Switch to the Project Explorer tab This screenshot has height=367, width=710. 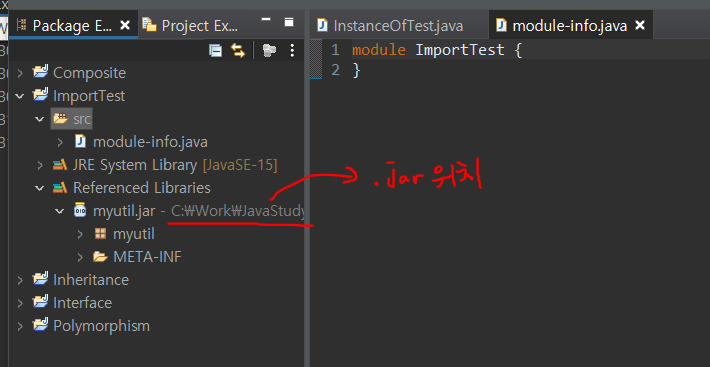[190, 25]
